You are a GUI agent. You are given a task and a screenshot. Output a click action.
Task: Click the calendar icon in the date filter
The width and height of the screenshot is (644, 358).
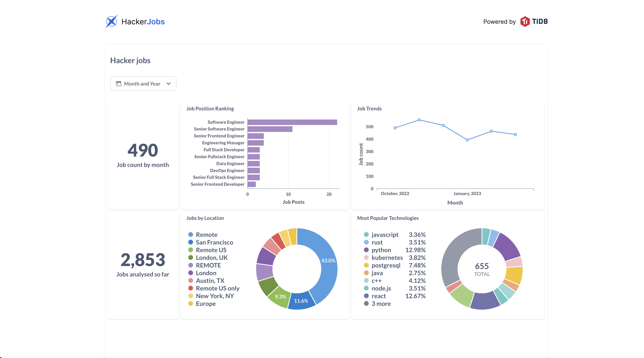click(x=119, y=84)
